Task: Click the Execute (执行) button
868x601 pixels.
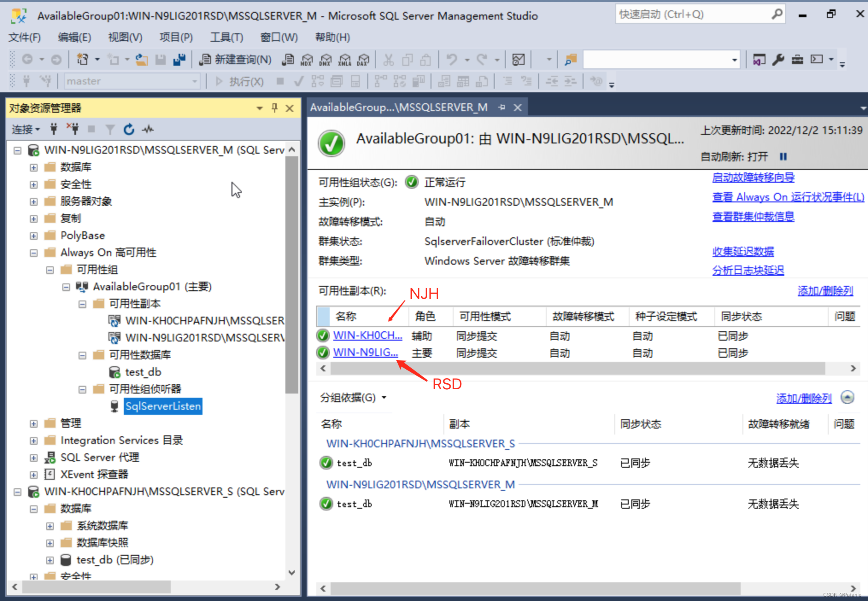Action: click(x=240, y=81)
